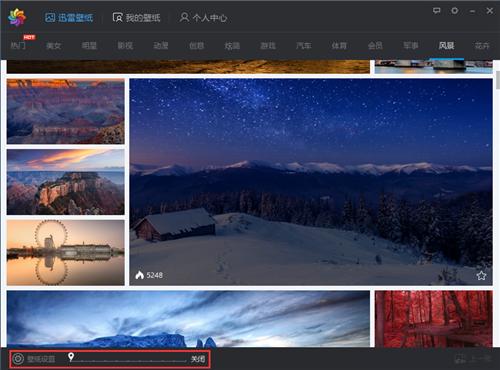Viewport: 500px width, 370px height.
Task: Select the 美女 category
Action: (x=54, y=45)
